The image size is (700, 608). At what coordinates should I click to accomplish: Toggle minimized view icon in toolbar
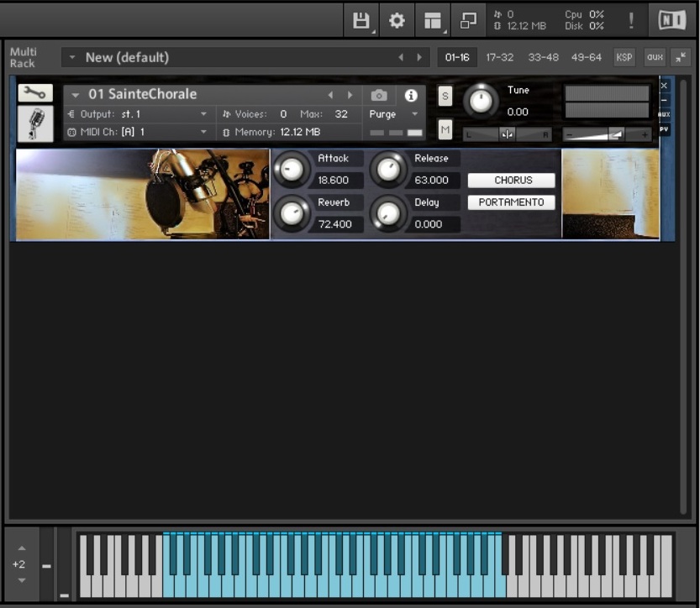[x=468, y=20]
